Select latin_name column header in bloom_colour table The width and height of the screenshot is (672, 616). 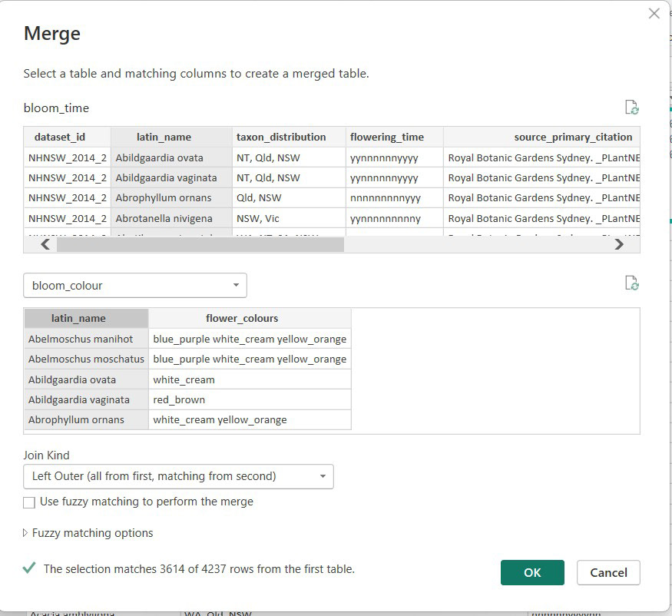(x=86, y=319)
